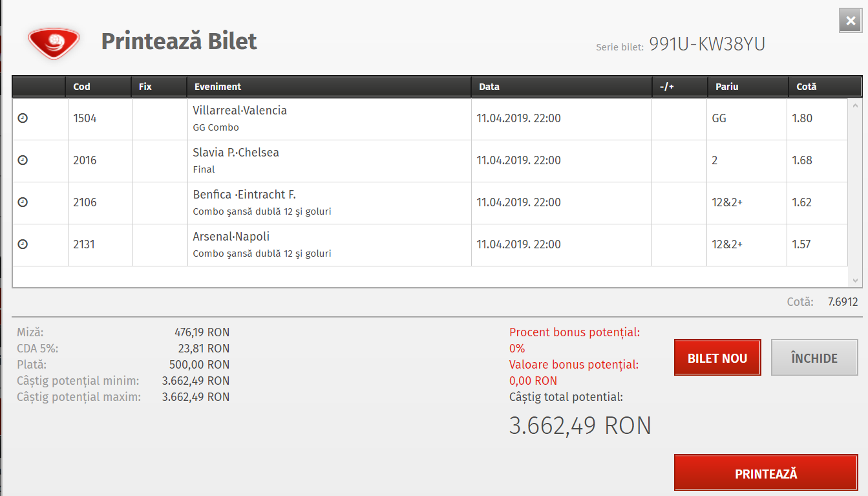Screen dimensions: 868x496
Task: Click the date for Benfica·Eintracht F.
Action: (518, 202)
